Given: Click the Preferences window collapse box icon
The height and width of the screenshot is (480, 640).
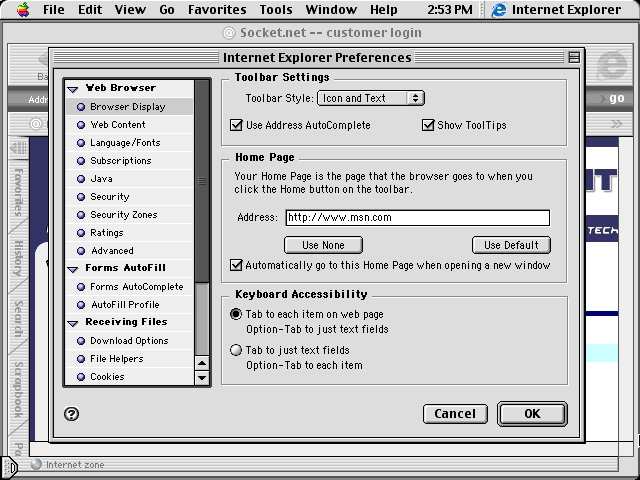Looking at the screenshot, I should coord(574,58).
